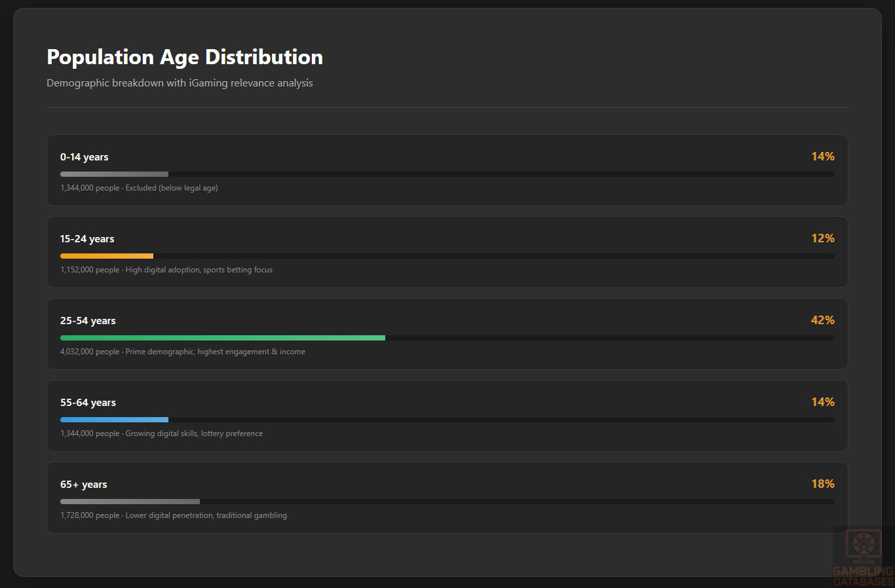Viewport: 895px width, 588px height.
Task: Click the gray 65+ years progress bar
Action: pos(130,502)
